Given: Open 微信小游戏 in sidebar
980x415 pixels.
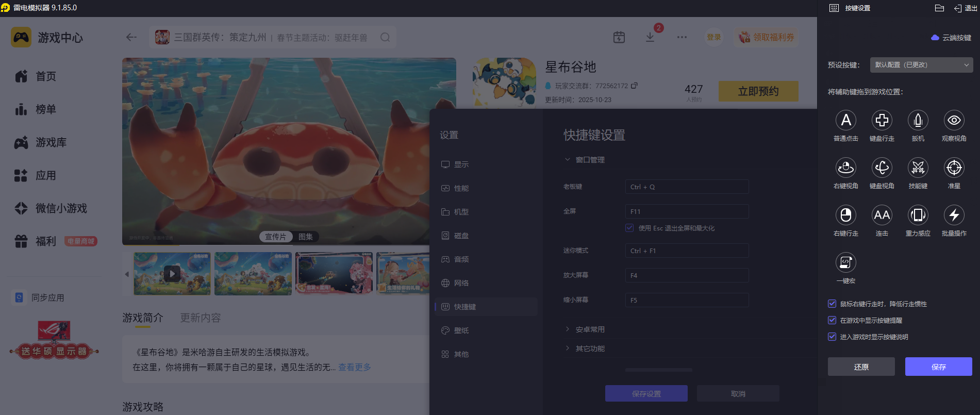Looking at the screenshot, I should click(x=51, y=208).
